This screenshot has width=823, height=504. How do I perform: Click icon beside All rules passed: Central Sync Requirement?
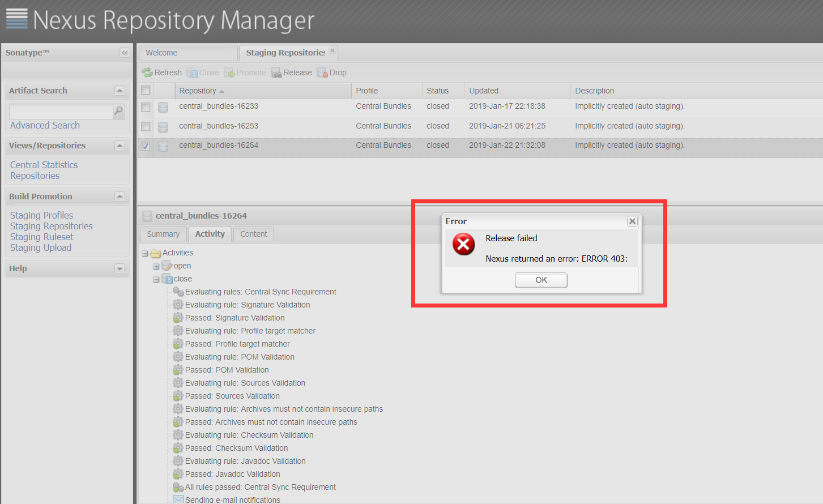(x=178, y=487)
